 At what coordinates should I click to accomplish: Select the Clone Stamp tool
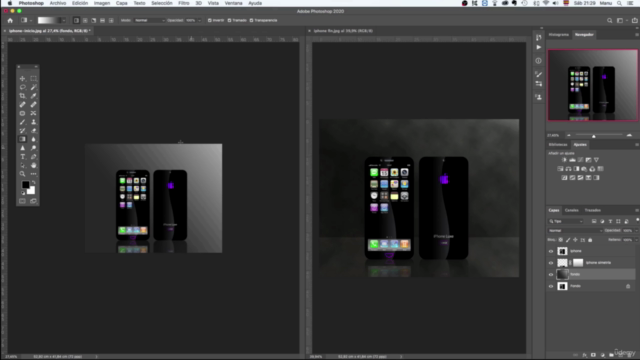click(x=33, y=122)
